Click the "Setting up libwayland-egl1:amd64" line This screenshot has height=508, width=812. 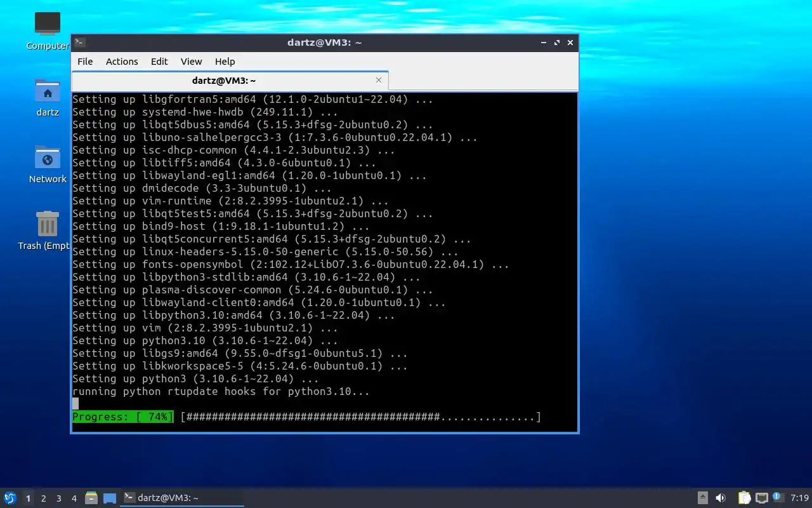249,176
